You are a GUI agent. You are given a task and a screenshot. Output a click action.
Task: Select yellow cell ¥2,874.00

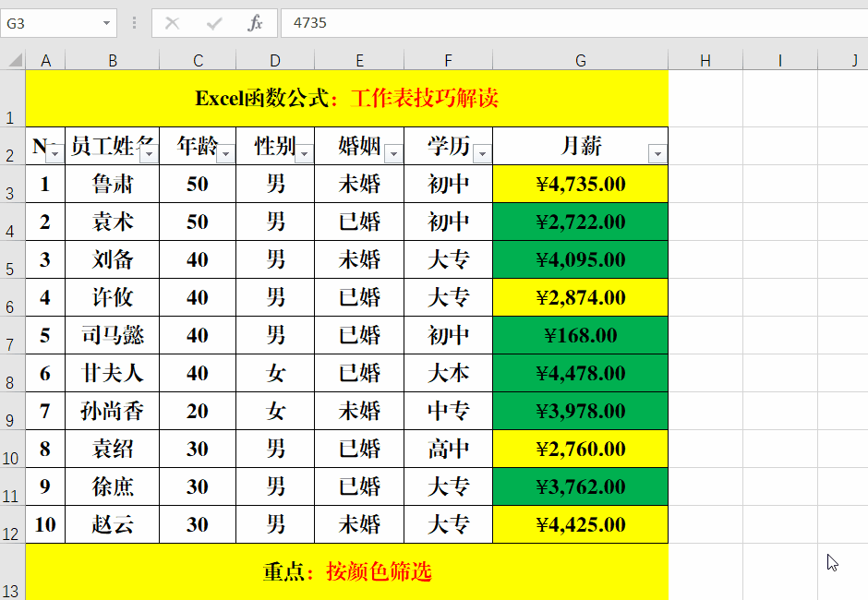(x=580, y=297)
